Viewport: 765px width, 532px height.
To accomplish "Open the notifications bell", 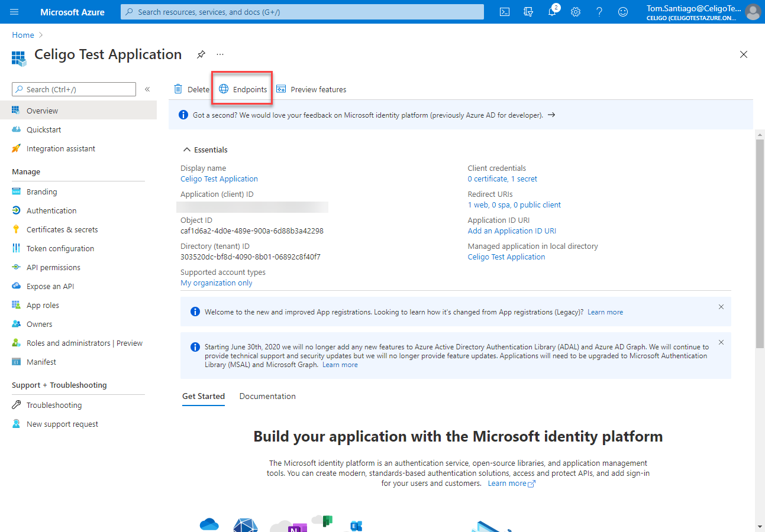I will coord(552,12).
